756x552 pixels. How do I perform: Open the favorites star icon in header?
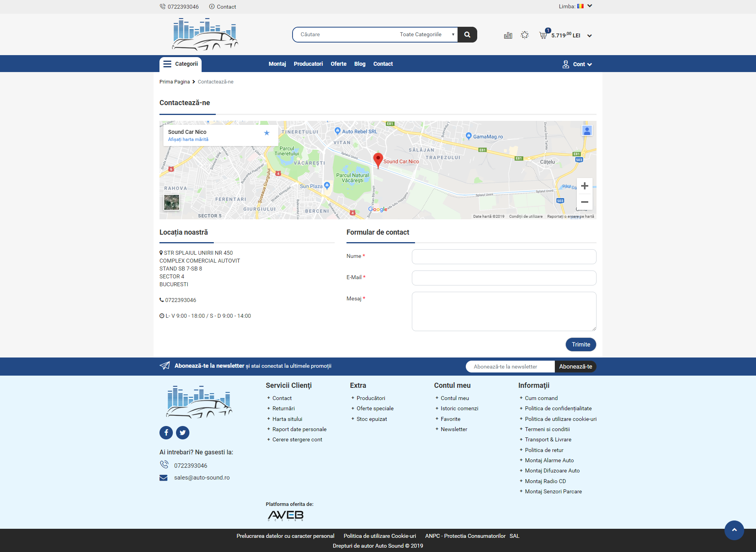(x=524, y=35)
